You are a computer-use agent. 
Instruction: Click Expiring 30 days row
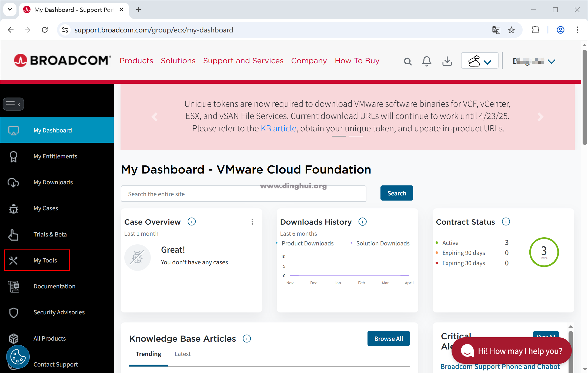point(472,263)
